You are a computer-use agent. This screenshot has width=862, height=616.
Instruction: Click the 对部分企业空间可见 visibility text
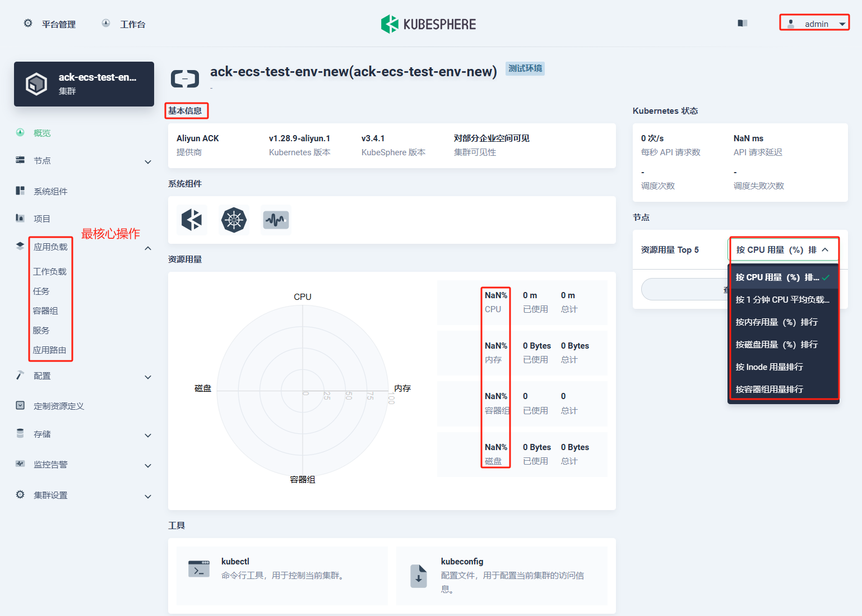492,138
